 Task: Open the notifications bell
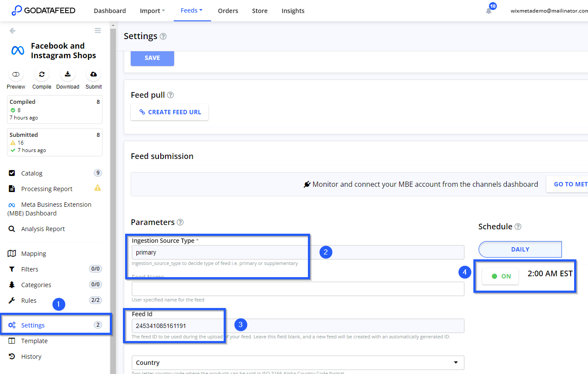[x=489, y=11]
